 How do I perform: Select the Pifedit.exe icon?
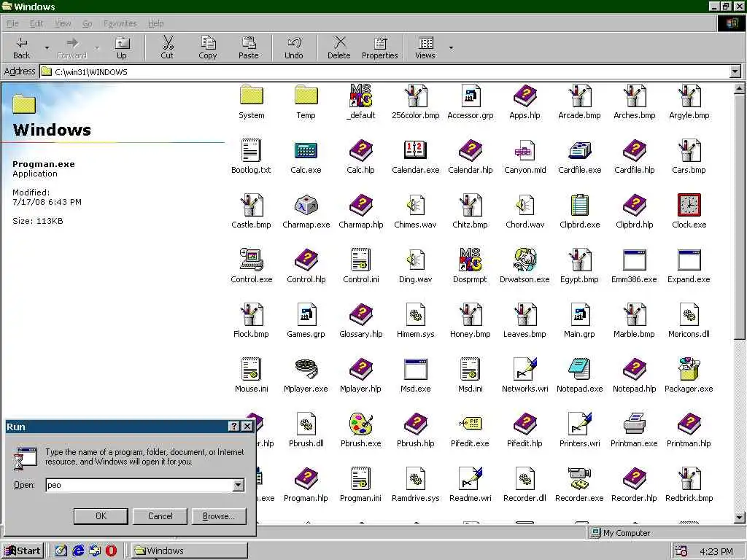pyautogui.click(x=470, y=424)
